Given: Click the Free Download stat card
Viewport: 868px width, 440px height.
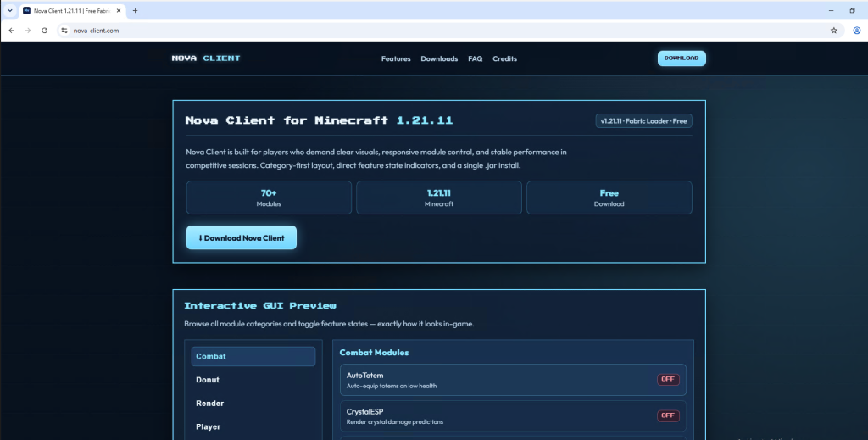Looking at the screenshot, I should [x=609, y=198].
